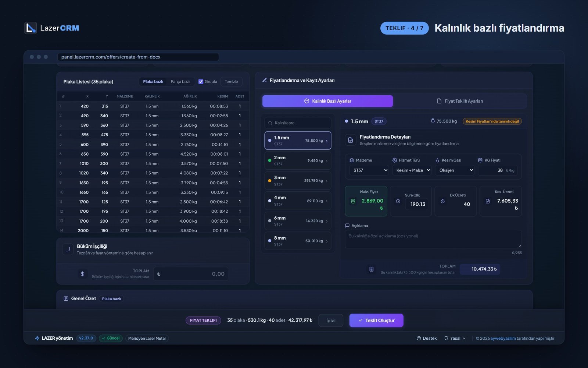Screen dimensions: 588x368
Task: Click the Açıklama text area
Action: point(433,239)
